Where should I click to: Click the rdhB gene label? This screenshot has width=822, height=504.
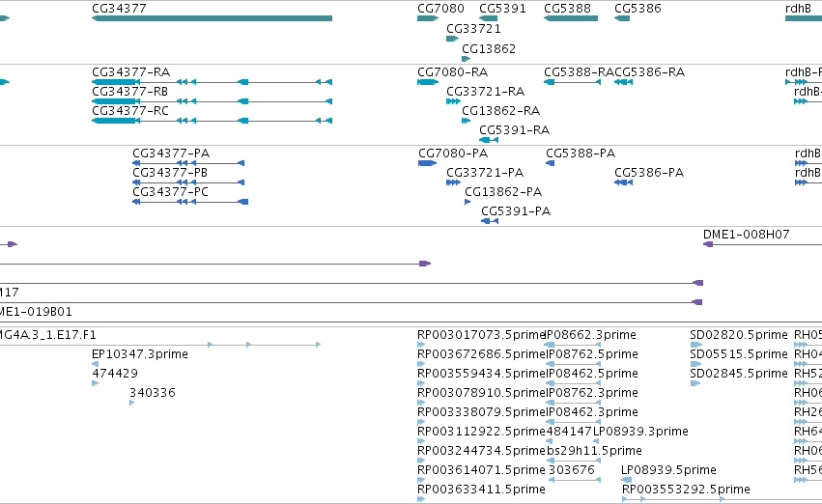tap(798, 9)
